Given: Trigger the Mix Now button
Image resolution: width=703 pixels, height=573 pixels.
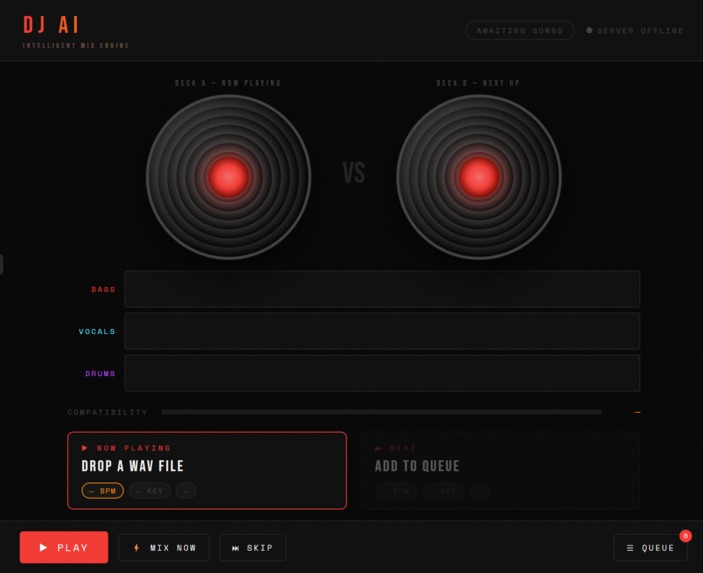Looking at the screenshot, I should click(x=164, y=547).
